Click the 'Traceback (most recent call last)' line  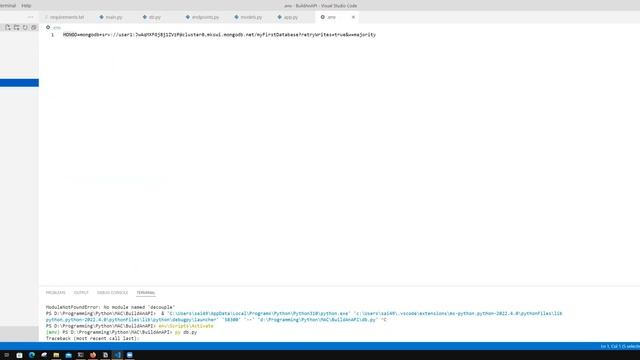point(93,338)
